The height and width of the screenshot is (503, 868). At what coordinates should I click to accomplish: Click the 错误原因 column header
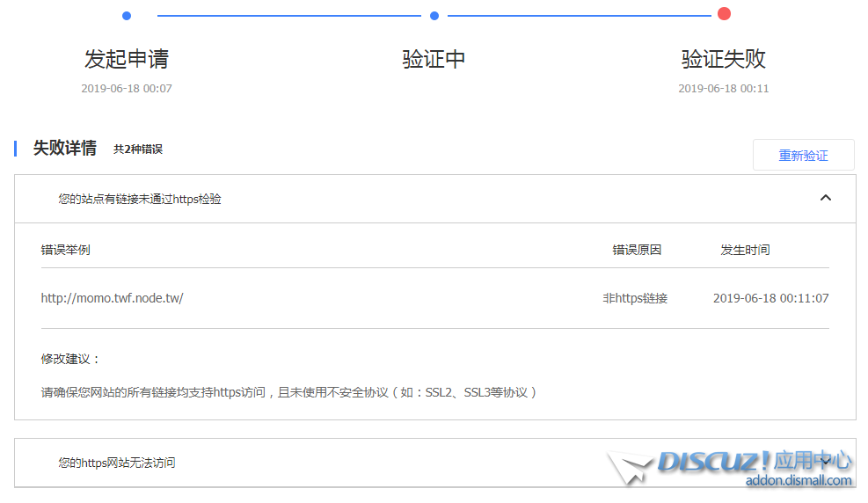click(x=637, y=250)
